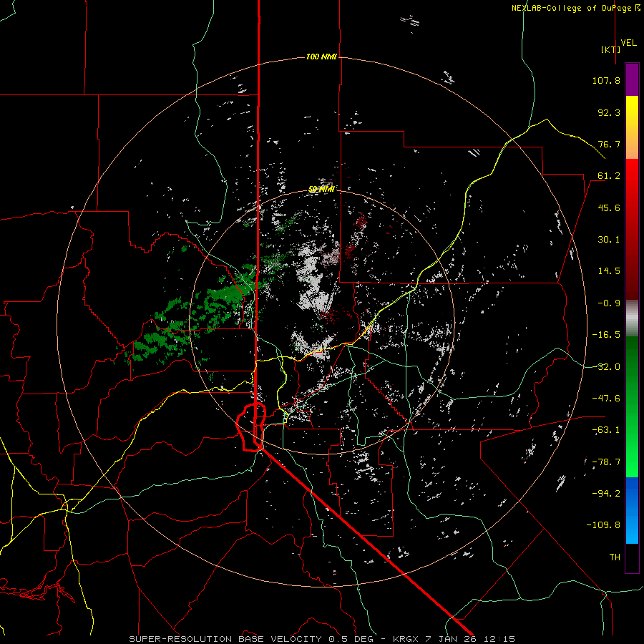Click the -47.6 scale value
This screenshot has width=644, height=644.
coord(606,399)
